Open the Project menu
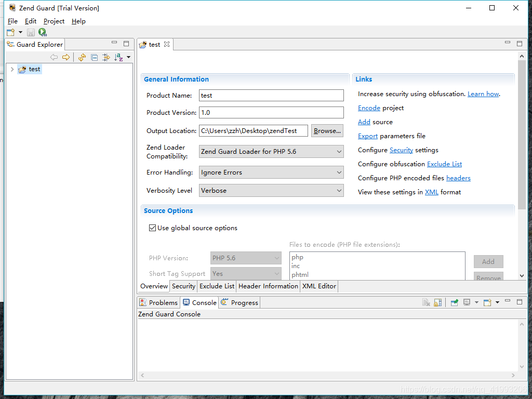 pos(54,21)
